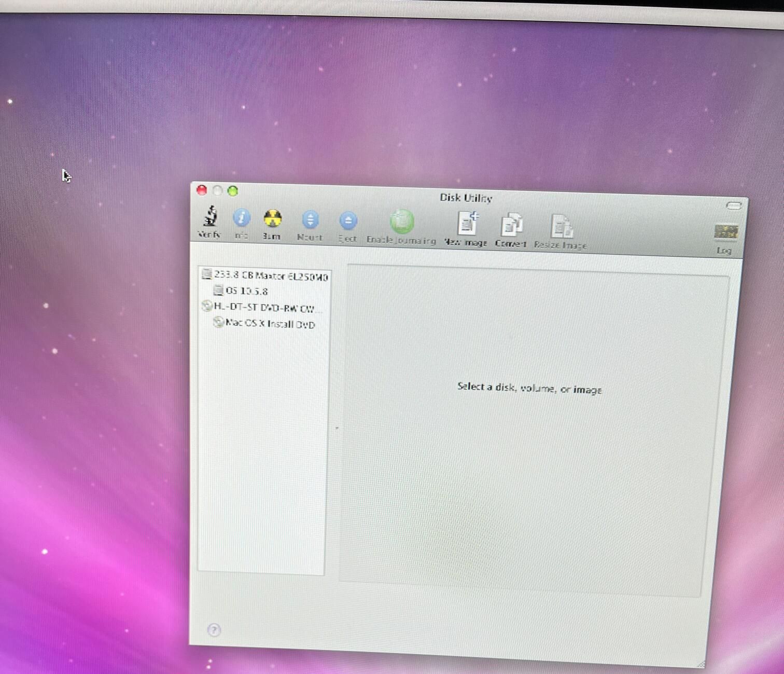The width and height of the screenshot is (784, 674).
Task: Click the Enable Journaling icon
Action: [x=402, y=222]
